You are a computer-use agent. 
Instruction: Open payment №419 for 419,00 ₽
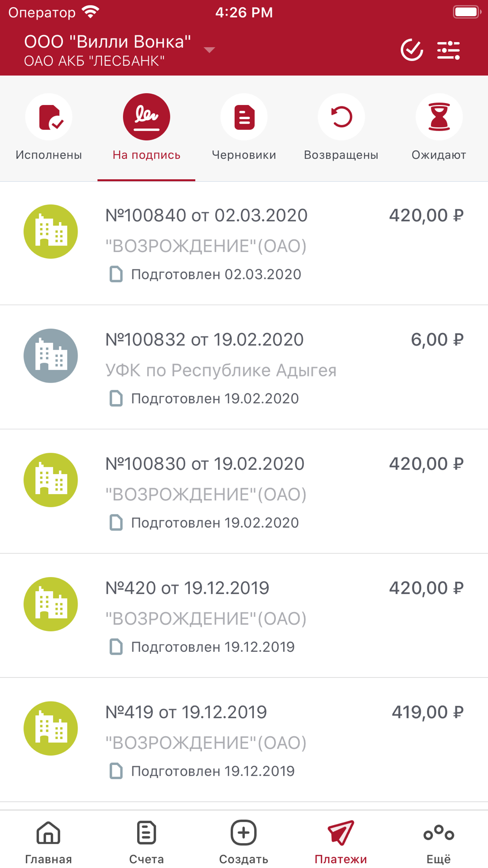[244, 740]
